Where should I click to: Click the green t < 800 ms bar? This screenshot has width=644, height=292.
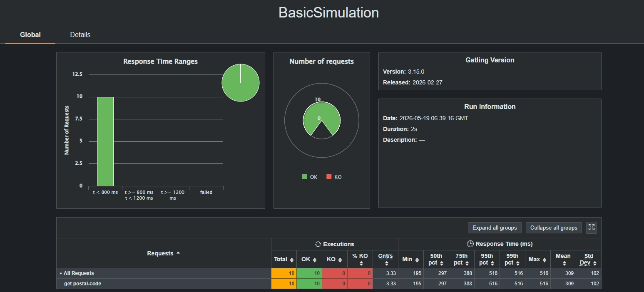point(105,141)
